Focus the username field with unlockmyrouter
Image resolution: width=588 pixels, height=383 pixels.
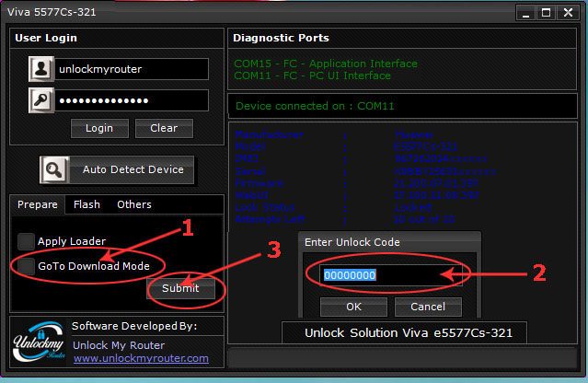click(132, 69)
